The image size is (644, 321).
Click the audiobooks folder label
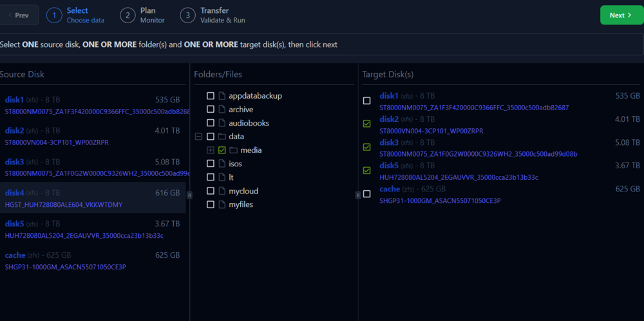click(249, 123)
